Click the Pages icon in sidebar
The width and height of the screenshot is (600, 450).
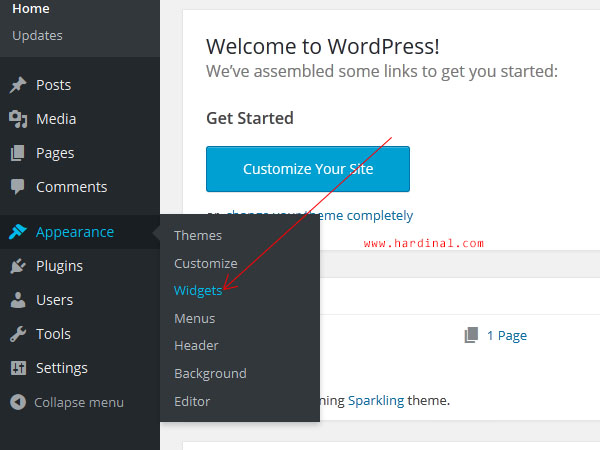[x=18, y=153]
